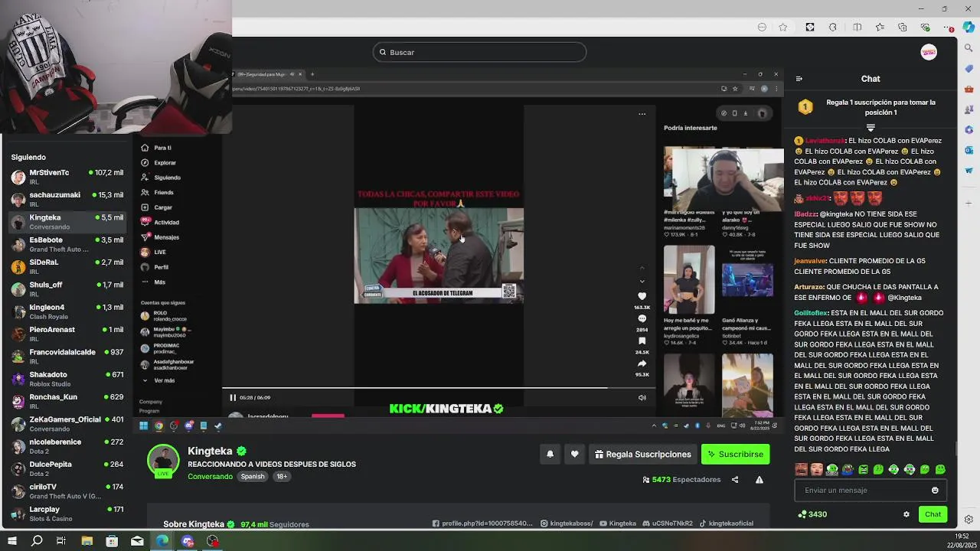Open Task View on taskbar
This screenshot has height=551, width=980.
(61, 541)
